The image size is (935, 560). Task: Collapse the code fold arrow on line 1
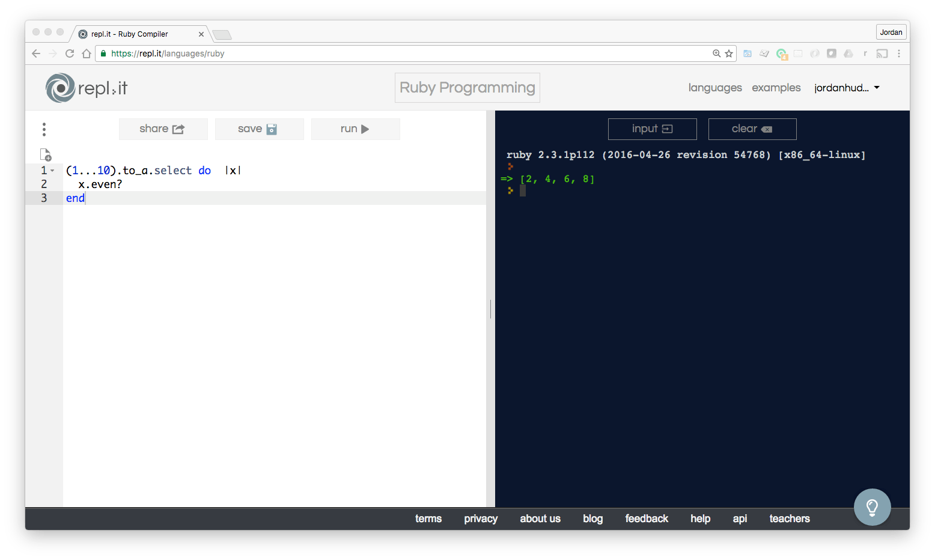tap(52, 171)
